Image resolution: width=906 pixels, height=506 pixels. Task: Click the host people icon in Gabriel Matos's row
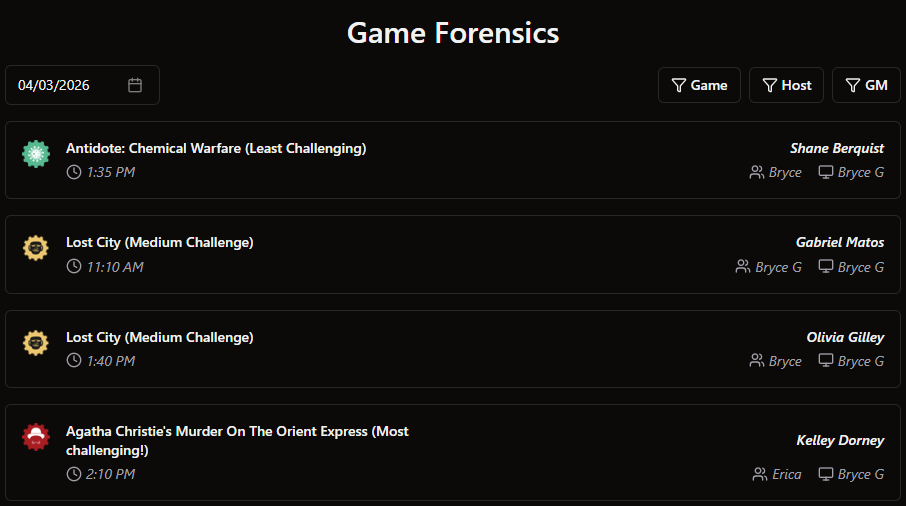742,267
